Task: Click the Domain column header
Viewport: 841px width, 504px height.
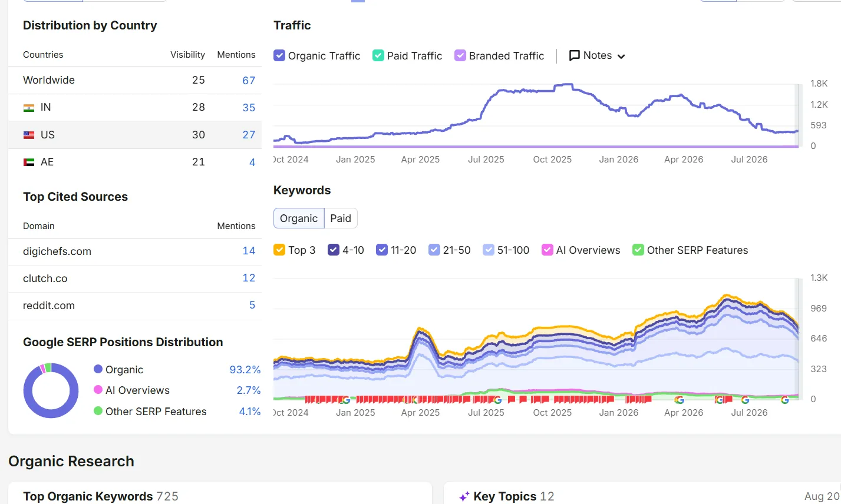Action: [39, 226]
